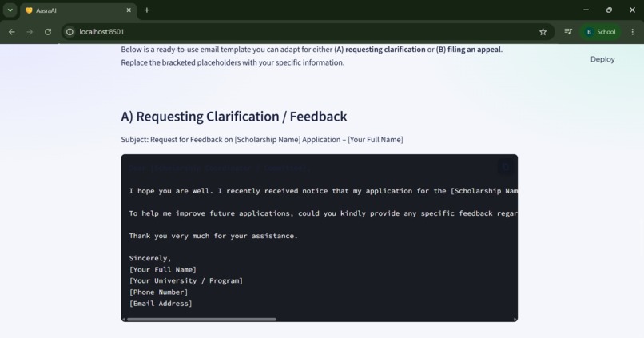Screen dimensions: 644x338
Task: Open media control icon in toolbar
Action: tap(568, 32)
